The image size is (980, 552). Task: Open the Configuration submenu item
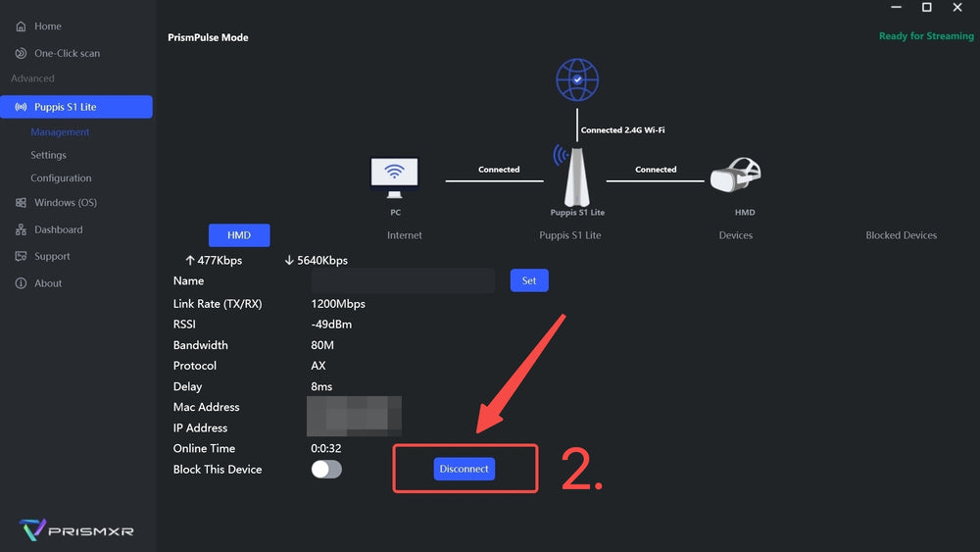tap(61, 178)
